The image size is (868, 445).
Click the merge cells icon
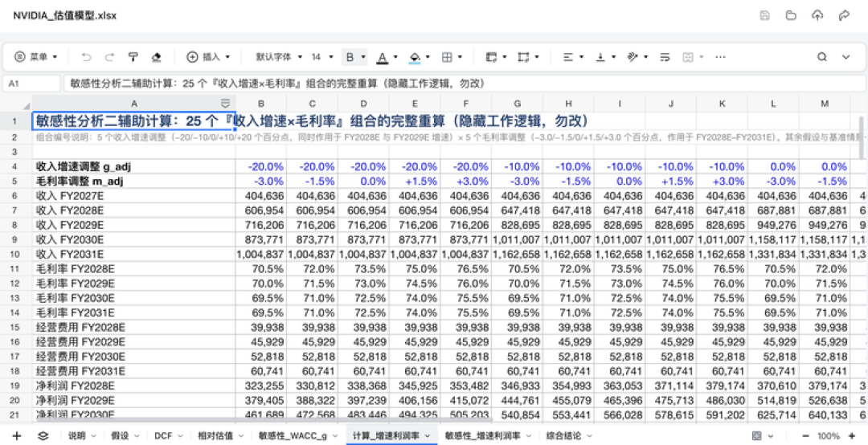pos(523,57)
